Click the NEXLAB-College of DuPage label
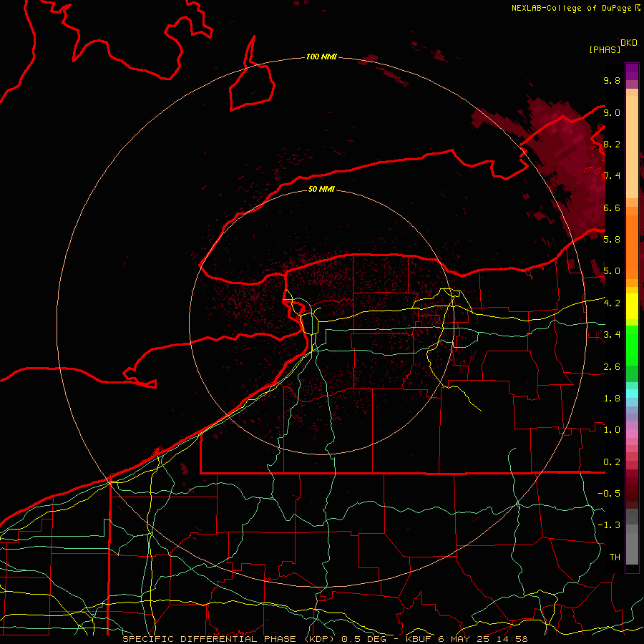Image resolution: width=644 pixels, height=644 pixels. [572, 8]
